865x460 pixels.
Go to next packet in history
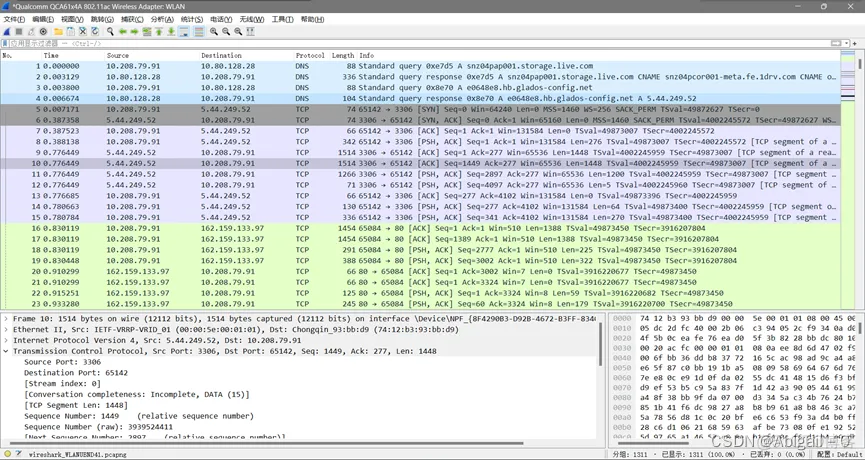coord(134,31)
